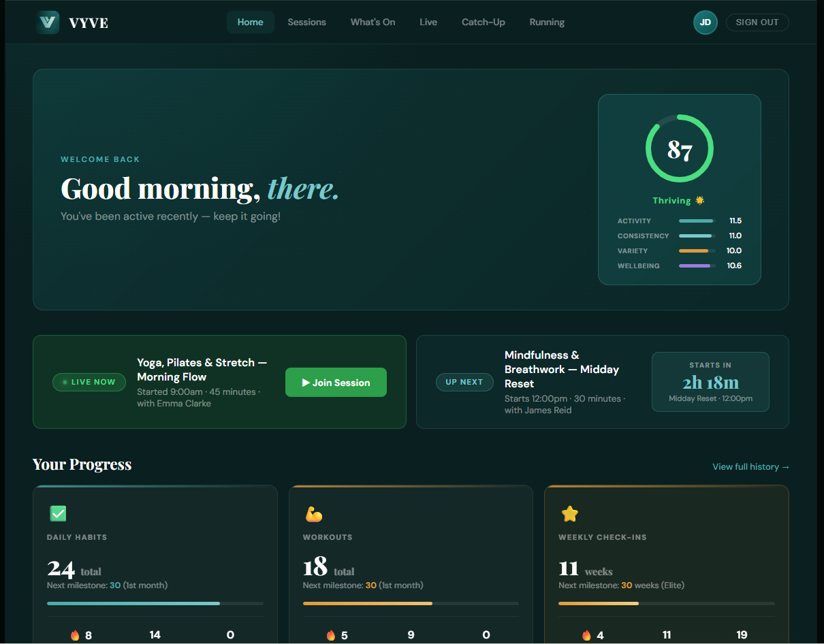Click the Sign Out button
The image size is (824, 644).
point(757,22)
